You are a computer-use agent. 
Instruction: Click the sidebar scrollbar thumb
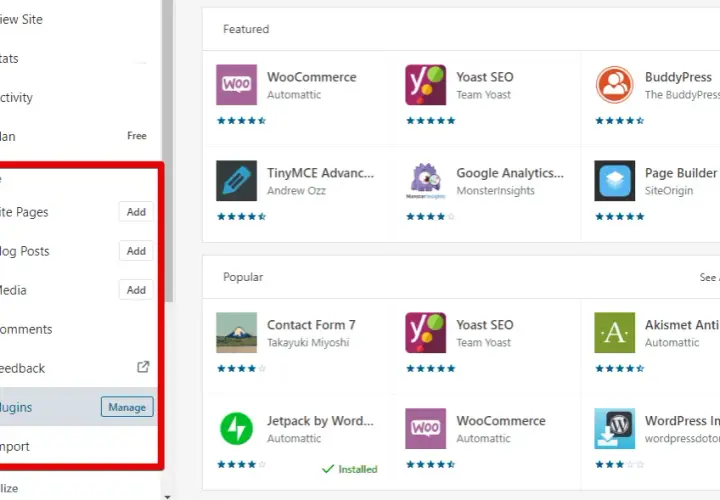pos(168,151)
